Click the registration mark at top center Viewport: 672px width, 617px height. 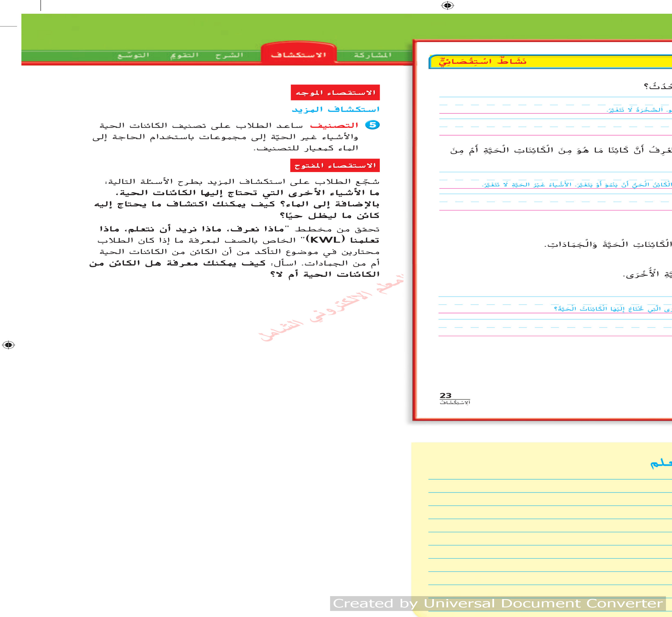447,5
